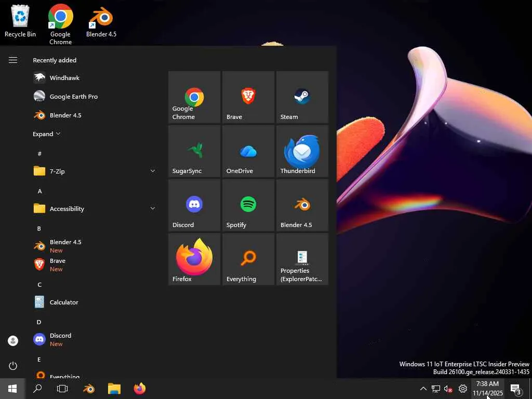Image resolution: width=532 pixels, height=399 pixels.
Task: Open the OneDrive tile
Action: 248,151
